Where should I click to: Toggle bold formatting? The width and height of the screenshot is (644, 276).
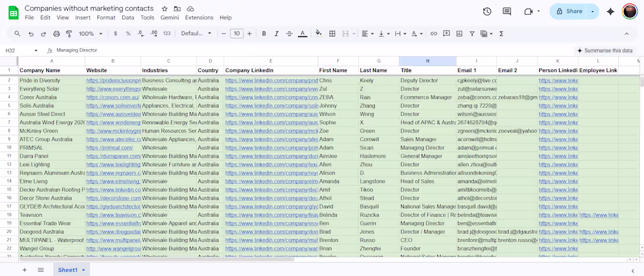[x=264, y=34]
